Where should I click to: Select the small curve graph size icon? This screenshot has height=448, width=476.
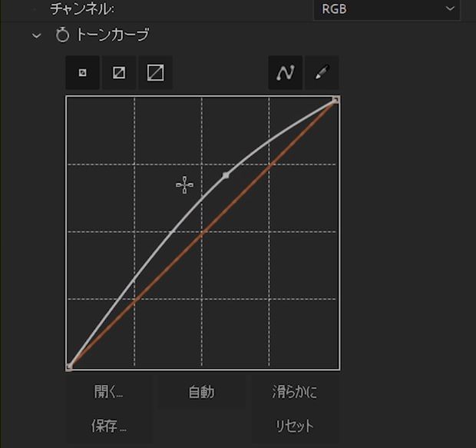[83, 73]
